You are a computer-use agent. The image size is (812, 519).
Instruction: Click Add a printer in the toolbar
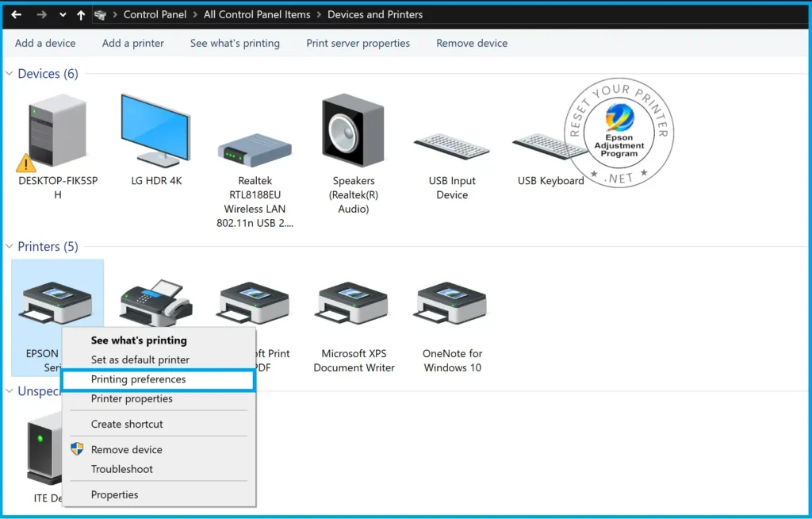[132, 43]
